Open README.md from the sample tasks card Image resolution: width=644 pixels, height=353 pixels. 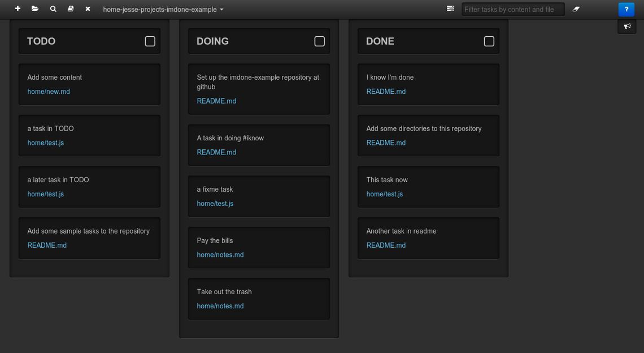point(47,245)
